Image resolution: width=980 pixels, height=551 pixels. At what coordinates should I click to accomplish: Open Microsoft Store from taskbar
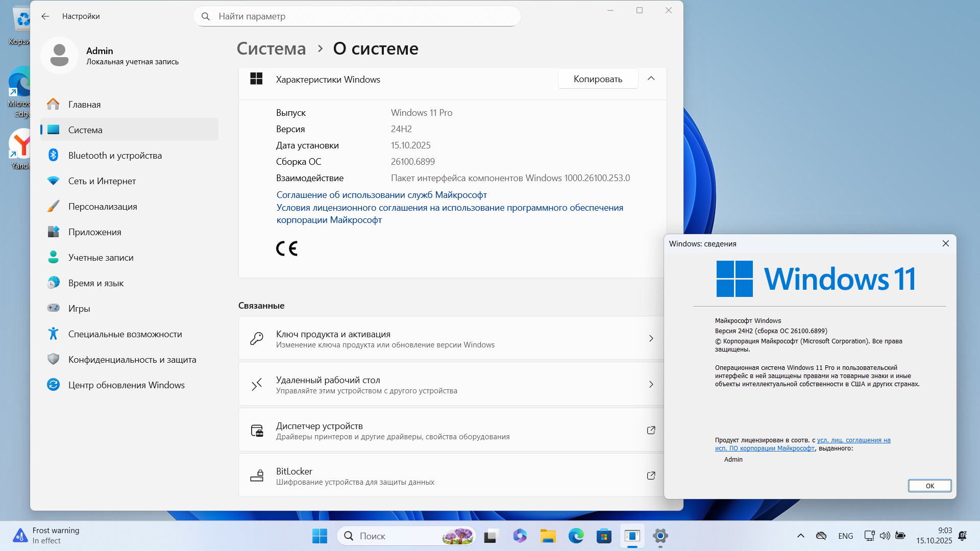[x=604, y=536]
